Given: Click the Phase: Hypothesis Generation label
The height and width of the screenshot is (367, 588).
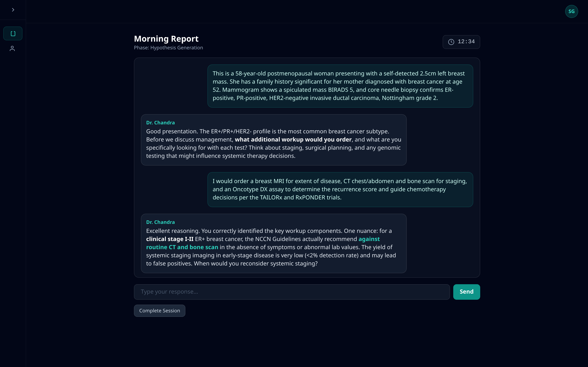Looking at the screenshot, I should 168,48.
